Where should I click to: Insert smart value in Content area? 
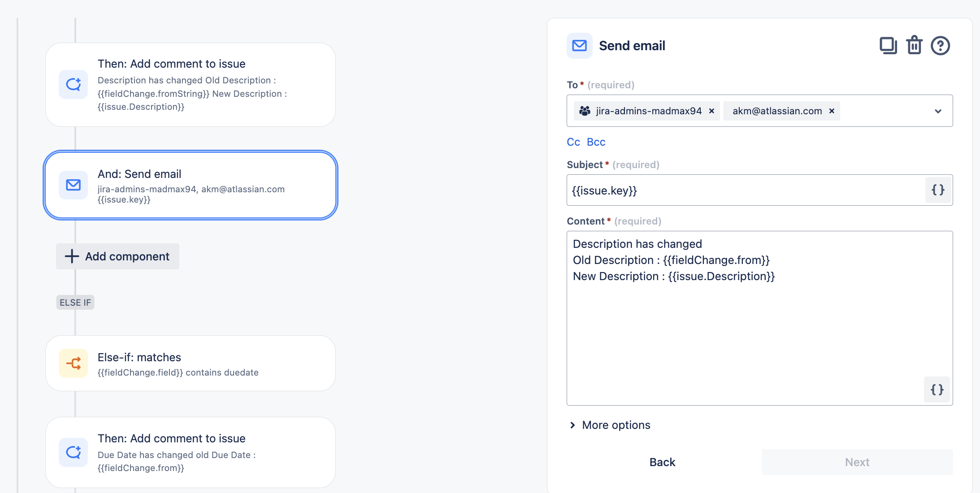coord(937,389)
